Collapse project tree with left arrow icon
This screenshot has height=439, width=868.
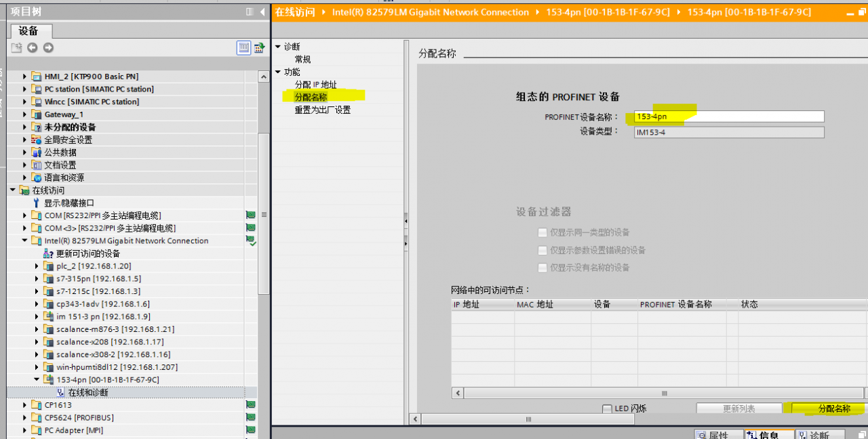point(262,12)
